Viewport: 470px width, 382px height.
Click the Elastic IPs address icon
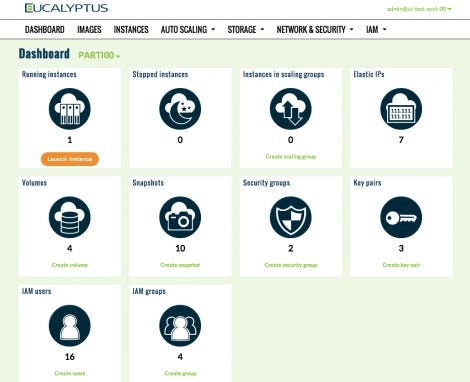(x=401, y=109)
